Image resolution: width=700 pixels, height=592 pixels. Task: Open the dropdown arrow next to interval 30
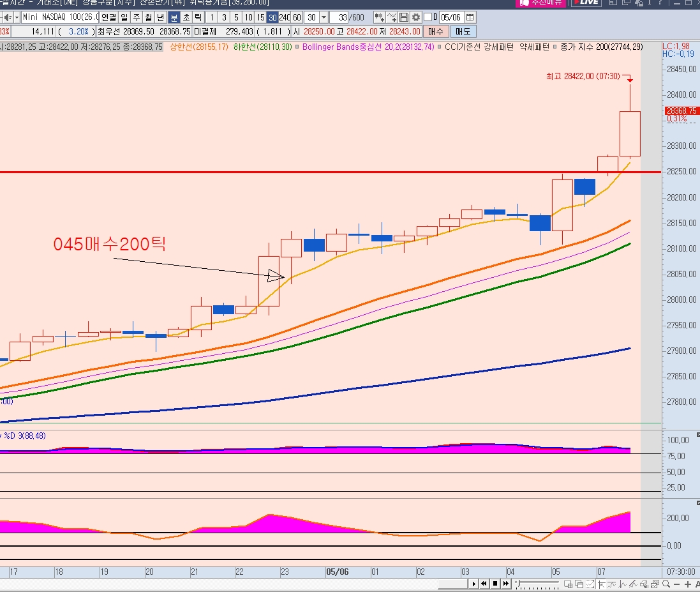pos(324,17)
